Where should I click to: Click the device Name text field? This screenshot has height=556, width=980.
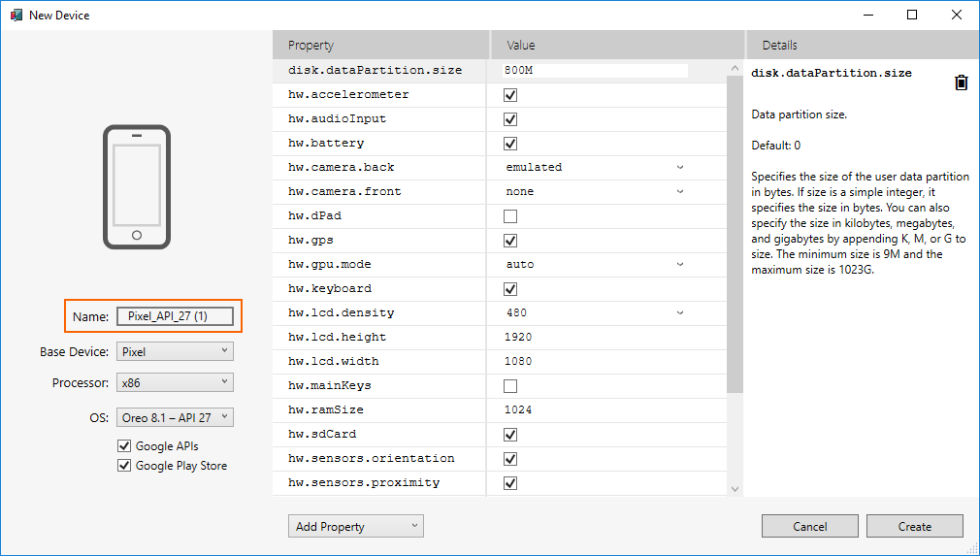175,316
